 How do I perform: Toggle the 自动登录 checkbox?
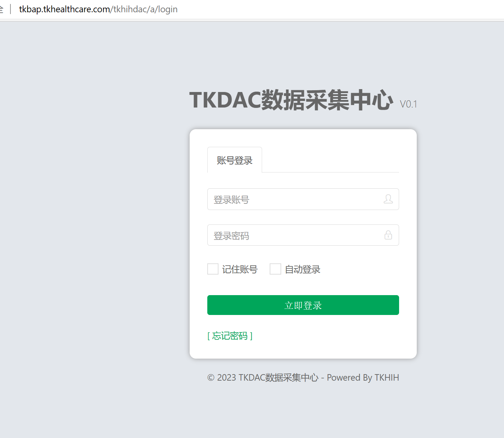(275, 269)
